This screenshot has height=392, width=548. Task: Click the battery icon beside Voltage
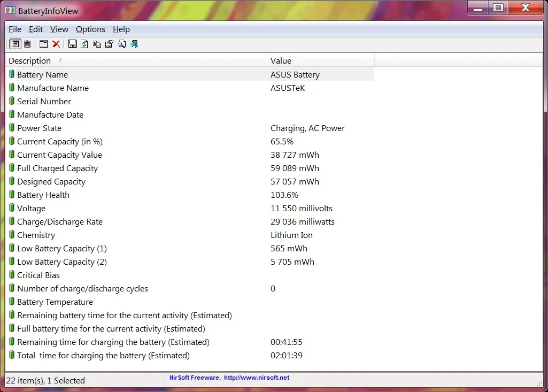coord(12,207)
